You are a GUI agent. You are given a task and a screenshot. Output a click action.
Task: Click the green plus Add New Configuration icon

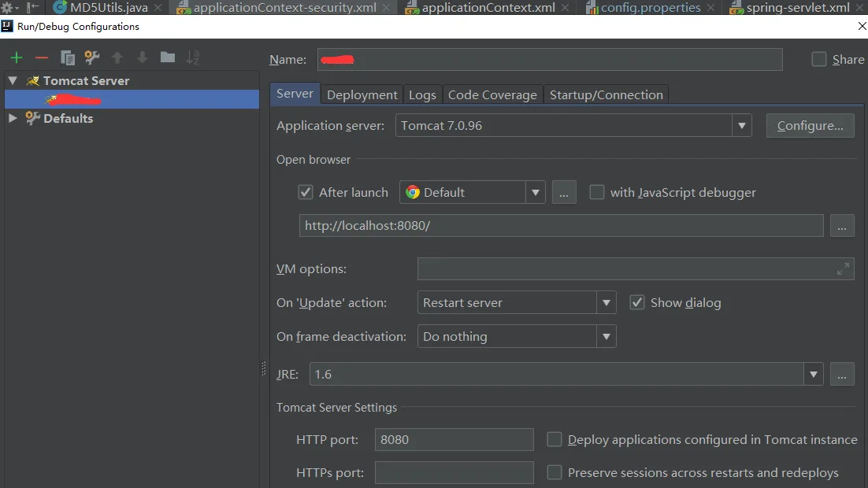(x=16, y=57)
